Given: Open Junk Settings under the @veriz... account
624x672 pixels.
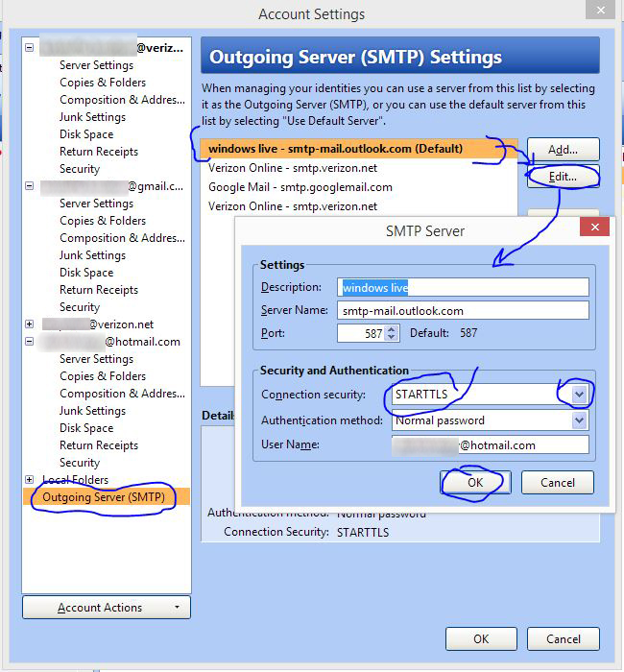Looking at the screenshot, I should pos(92,117).
